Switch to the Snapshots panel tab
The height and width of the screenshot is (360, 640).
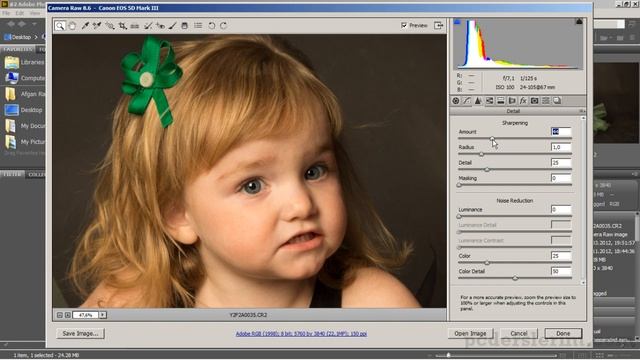[x=557, y=100]
